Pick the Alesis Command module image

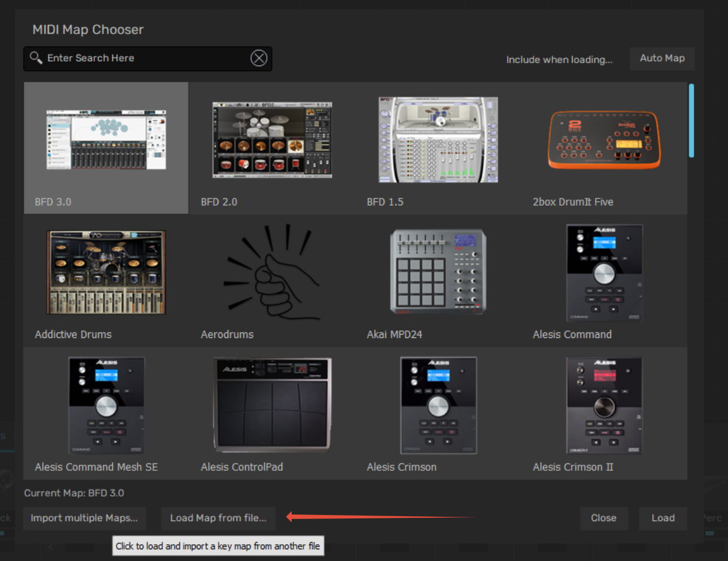tap(604, 272)
